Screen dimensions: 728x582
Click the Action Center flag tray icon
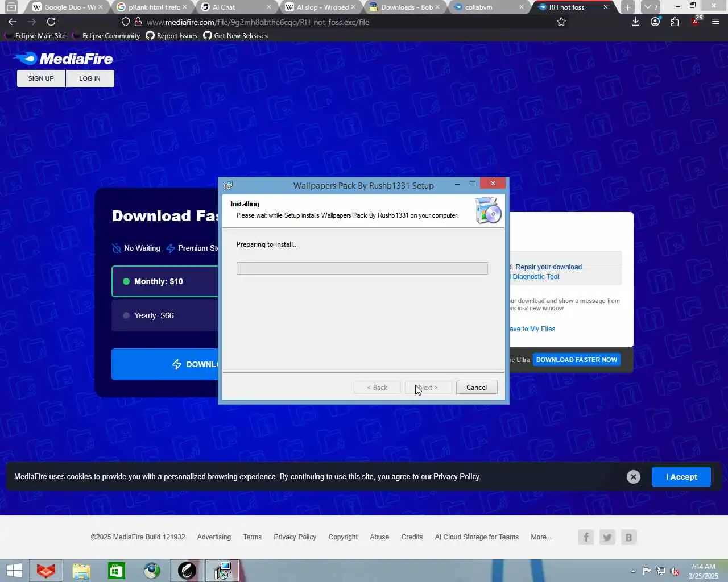tap(647, 571)
